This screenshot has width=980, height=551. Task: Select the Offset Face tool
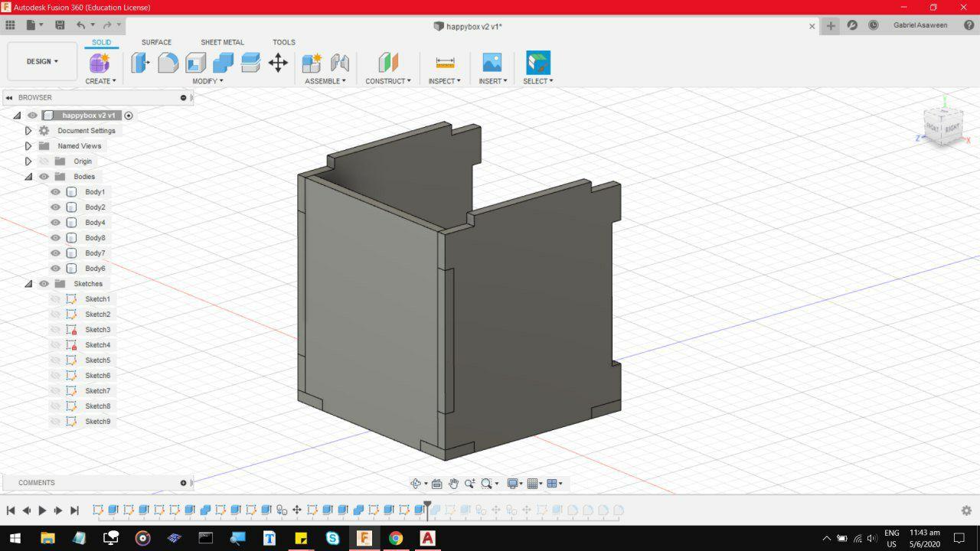[250, 63]
